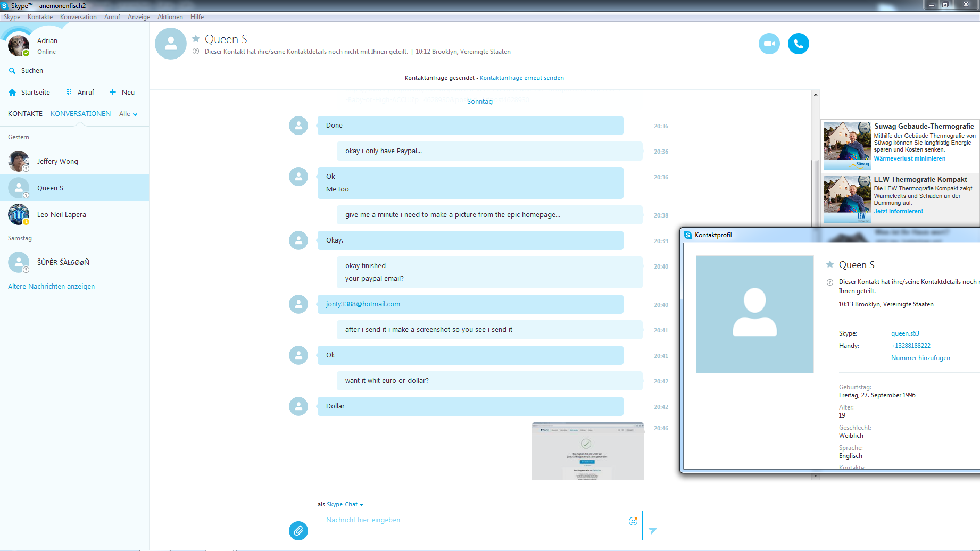Click Queen S large avatar in header
Viewport: 980px width, 551px height.
[x=171, y=44]
